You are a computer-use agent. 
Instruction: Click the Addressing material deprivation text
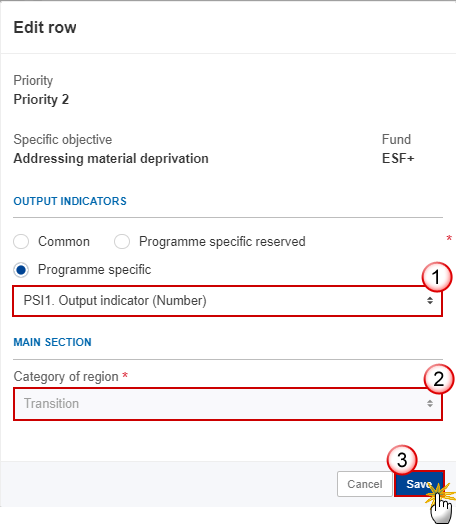pos(111,158)
